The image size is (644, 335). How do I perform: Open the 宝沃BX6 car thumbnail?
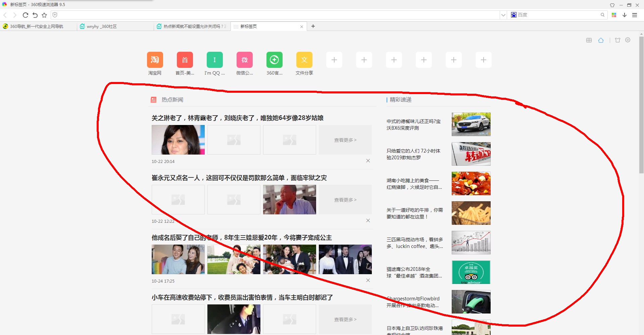click(x=471, y=124)
